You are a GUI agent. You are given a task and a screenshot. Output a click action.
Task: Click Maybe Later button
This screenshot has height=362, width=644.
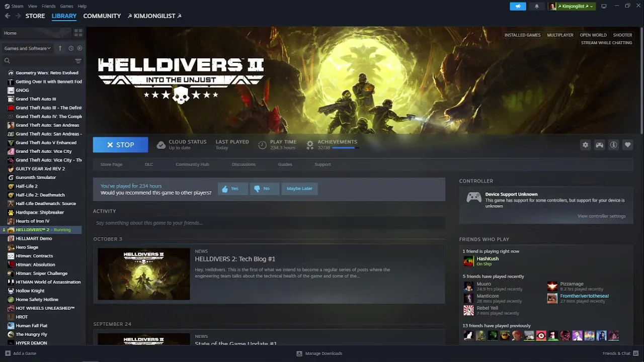click(299, 189)
